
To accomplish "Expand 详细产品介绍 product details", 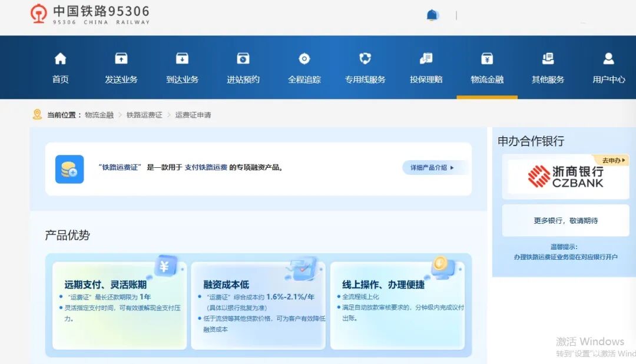I will (433, 168).
